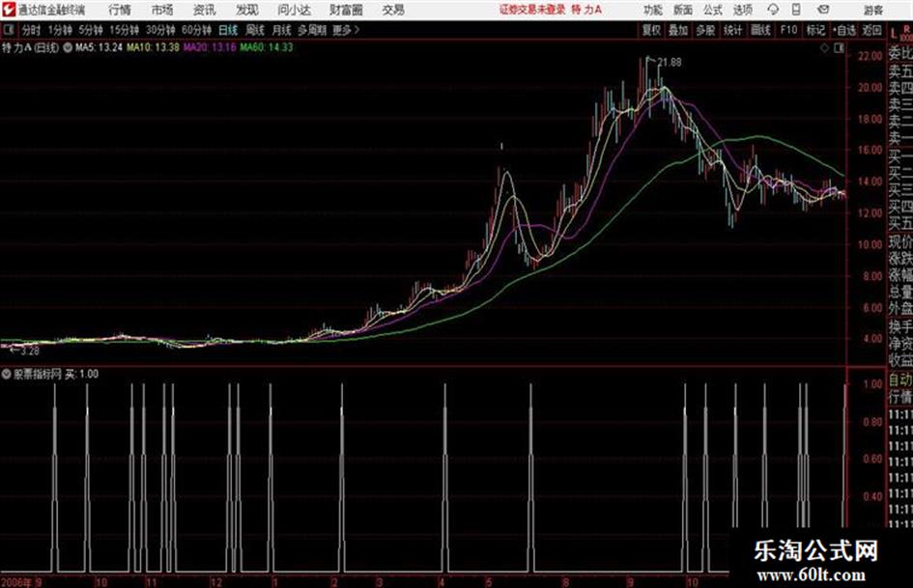Click the MA20: 13.16 indicator value
Image resolution: width=913 pixels, height=588 pixels.
[210, 47]
